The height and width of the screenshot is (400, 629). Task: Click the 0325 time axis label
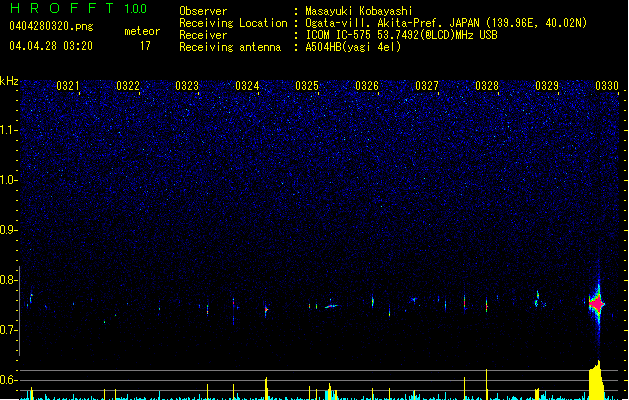[307, 86]
